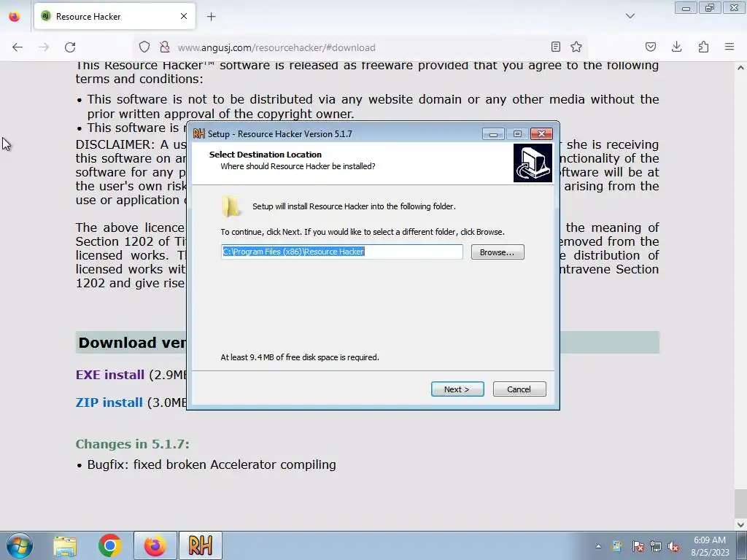Click 'At least 9.4 MB of free disk space' text
The height and width of the screenshot is (560, 747).
coord(300,357)
